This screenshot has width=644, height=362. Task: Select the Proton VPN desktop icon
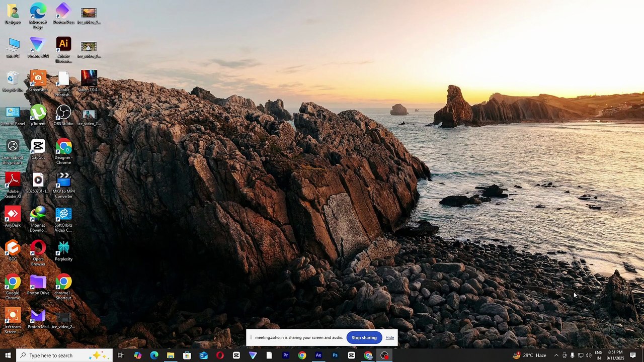(38, 45)
